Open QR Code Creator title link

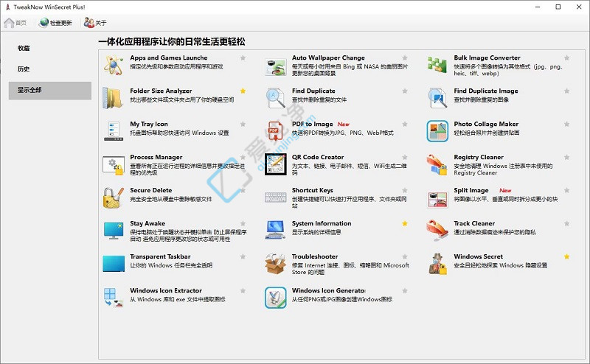(x=318, y=157)
